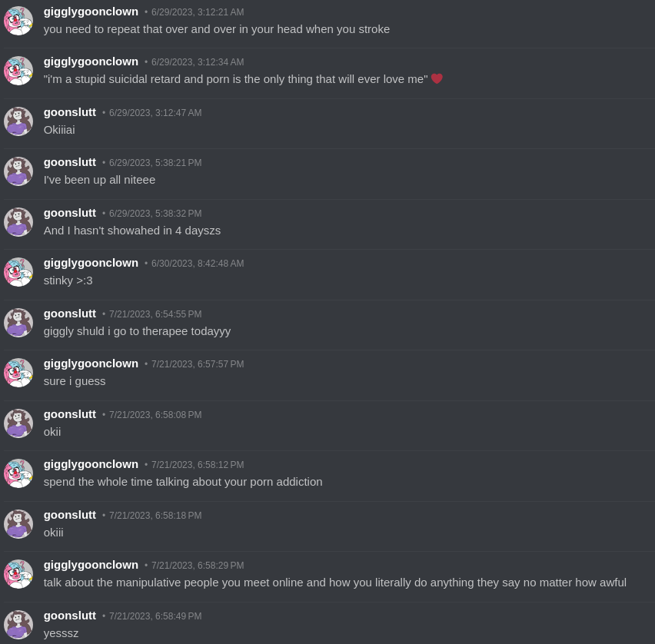This screenshot has height=644, width=655.
Task: Select the timestamp 7/21/2023, 6:58:12 PM
Action: point(197,465)
